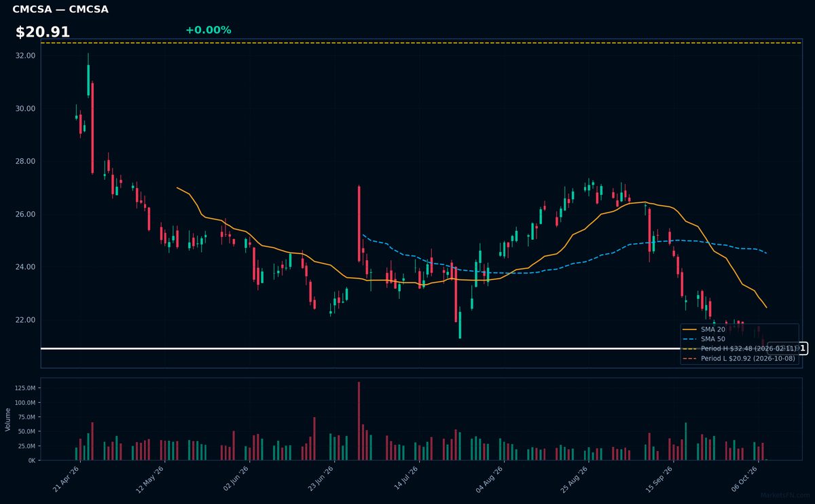
Task: Click the +0.00% change indicator
Action: (x=209, y=30)
